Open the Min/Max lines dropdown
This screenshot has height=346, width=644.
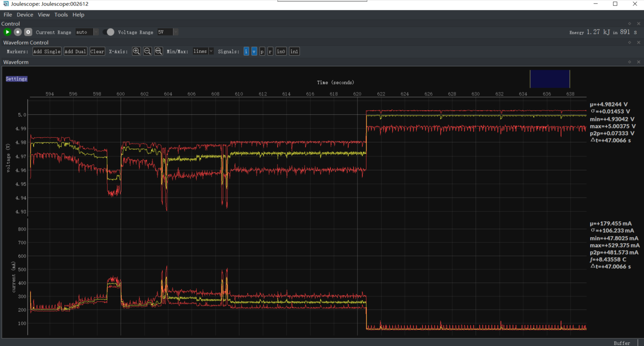coord(203,51)
